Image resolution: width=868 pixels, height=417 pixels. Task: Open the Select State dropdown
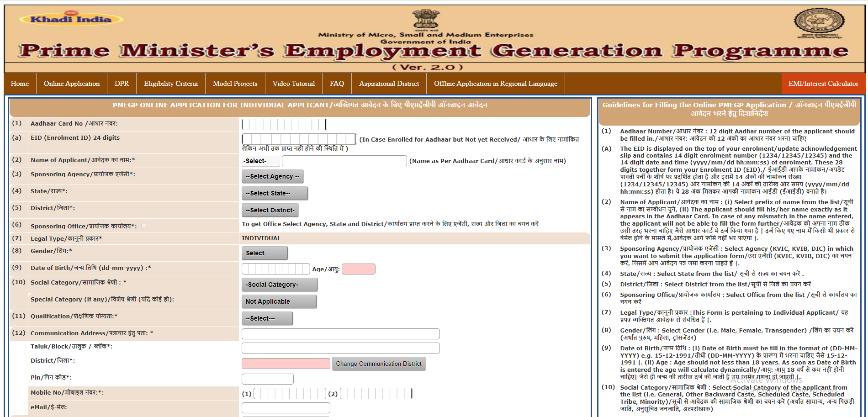[x=275, y=193]
